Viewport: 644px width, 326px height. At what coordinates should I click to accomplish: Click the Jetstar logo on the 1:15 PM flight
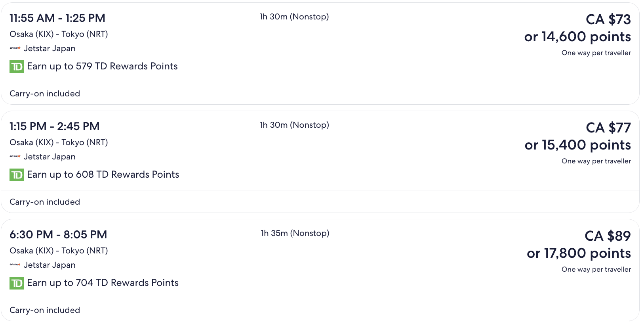point(15,157)
